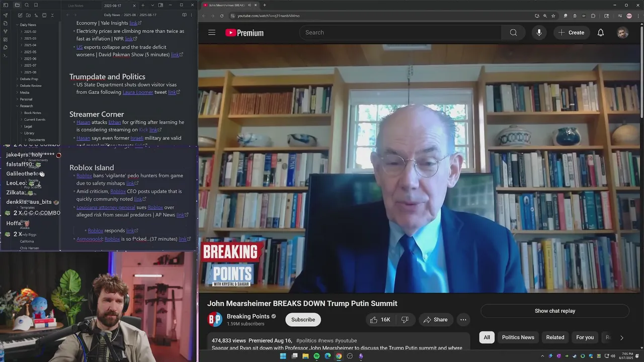644x362 pixels.
Task: Click the new folder icon in Obsidian
Action: tap(28, 15)
